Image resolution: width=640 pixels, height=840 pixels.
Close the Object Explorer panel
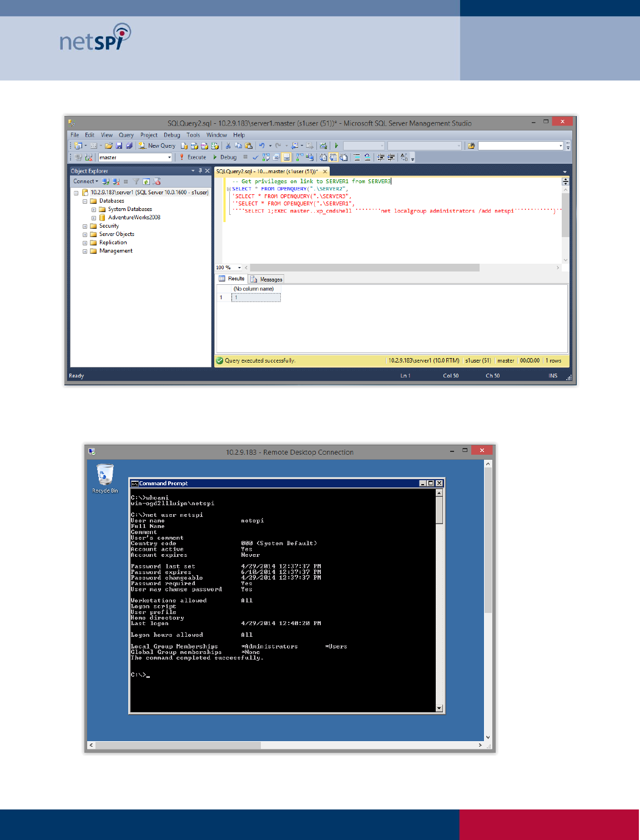[208, 171]
